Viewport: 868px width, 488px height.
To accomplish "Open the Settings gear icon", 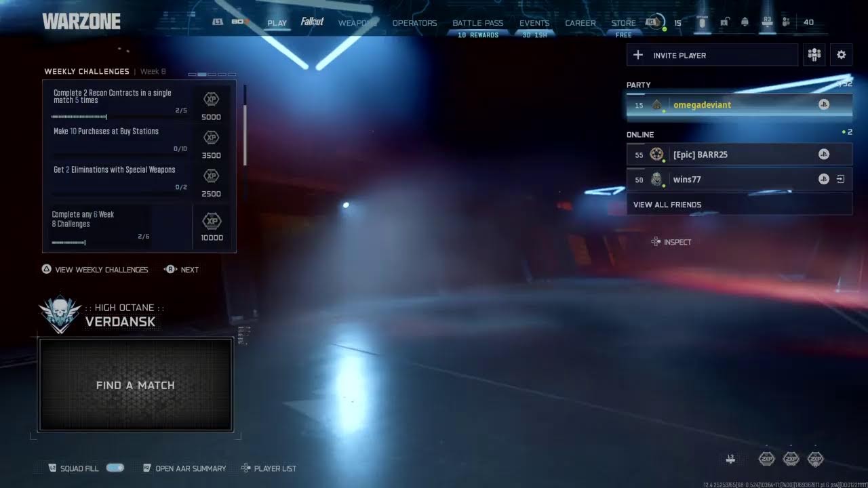I will (842, 55).
